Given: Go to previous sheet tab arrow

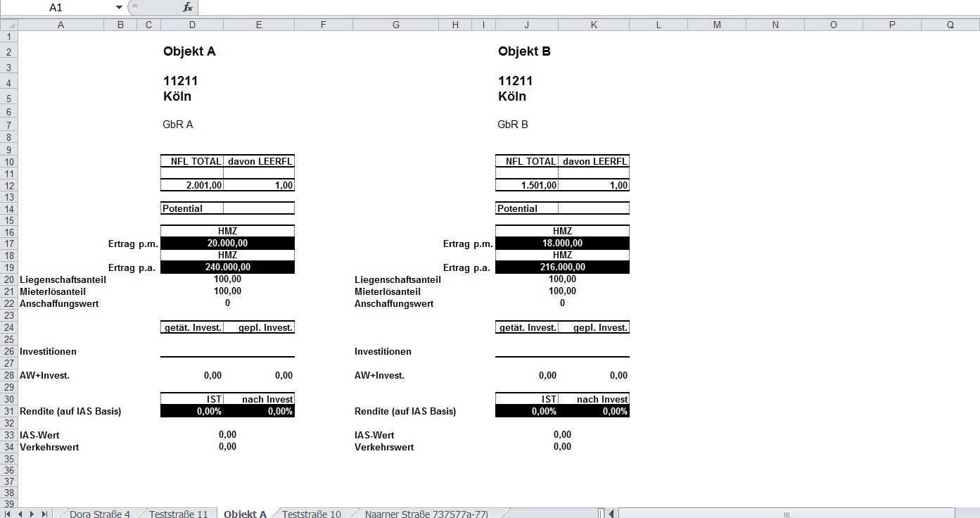Looking at the screenshot, I should click(20, 514).
